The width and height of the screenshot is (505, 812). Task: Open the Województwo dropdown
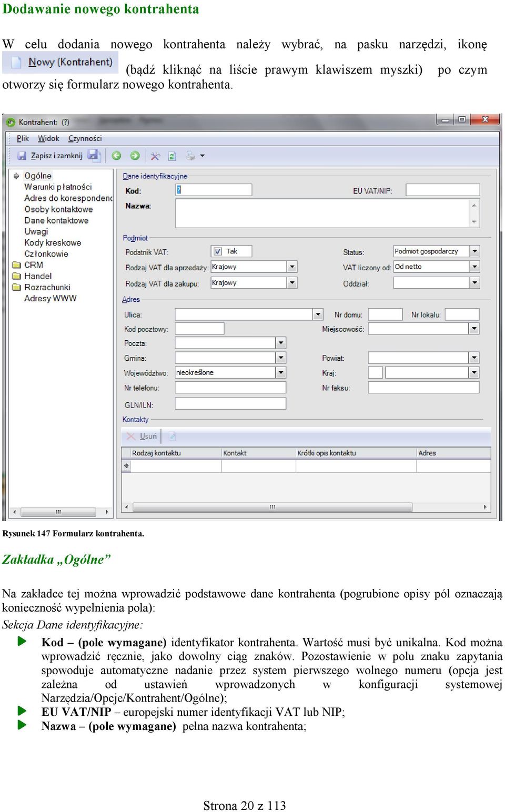tap(281, 372)
